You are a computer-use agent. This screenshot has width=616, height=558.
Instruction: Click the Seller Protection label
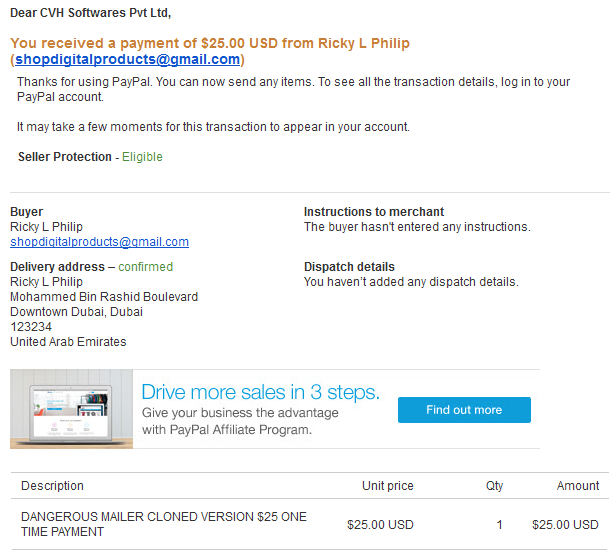point(65,157)
